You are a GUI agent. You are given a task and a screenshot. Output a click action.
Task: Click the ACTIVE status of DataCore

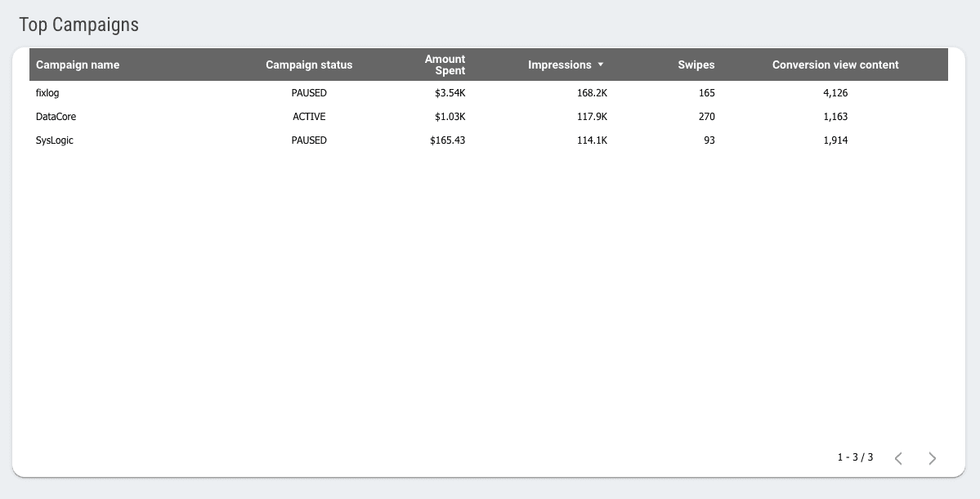point(309,116)
